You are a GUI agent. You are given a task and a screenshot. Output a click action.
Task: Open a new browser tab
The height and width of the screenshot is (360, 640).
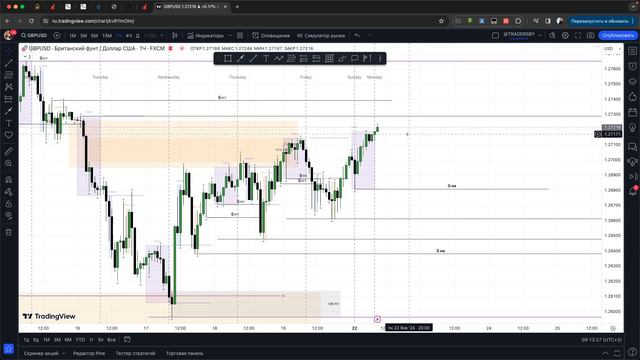tap(237, 7)
